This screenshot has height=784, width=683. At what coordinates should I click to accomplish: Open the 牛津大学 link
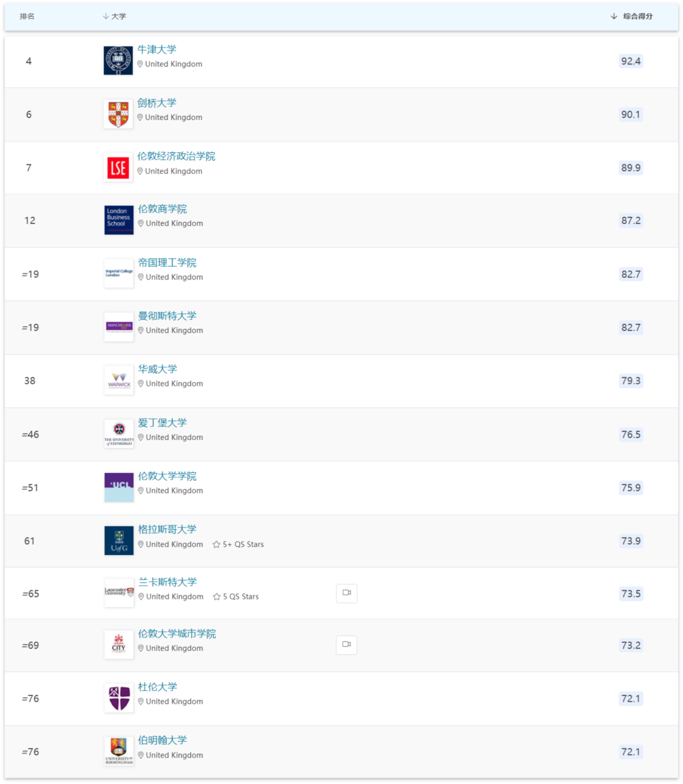tap(157, 49)
